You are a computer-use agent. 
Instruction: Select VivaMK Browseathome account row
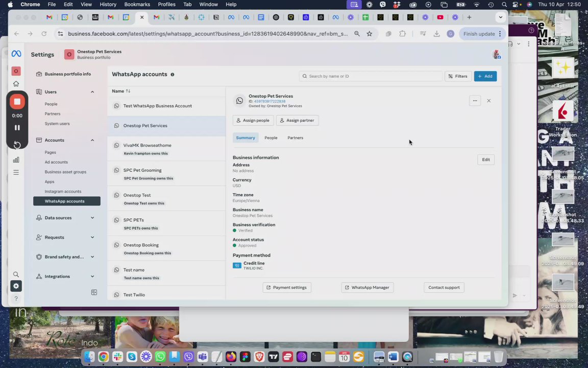[166, 149]
